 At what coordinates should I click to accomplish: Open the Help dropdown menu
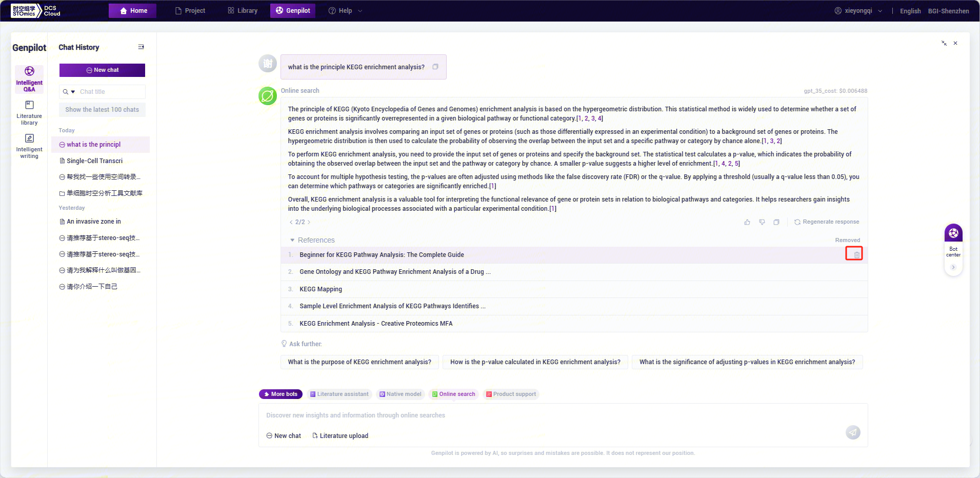click(346, 11)
